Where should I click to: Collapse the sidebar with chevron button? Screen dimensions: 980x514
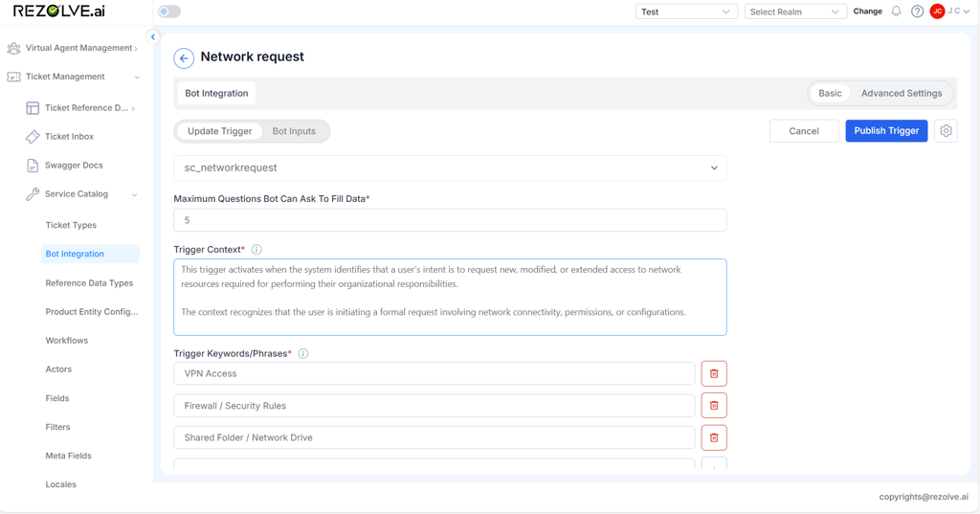pyautogui.click(x=152, y=37)
